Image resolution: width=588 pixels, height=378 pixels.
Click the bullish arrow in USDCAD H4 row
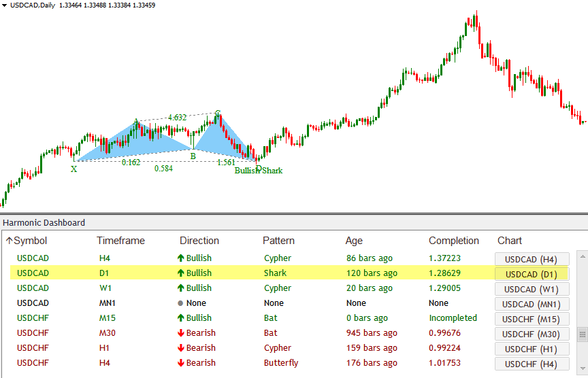coord(181,258)
